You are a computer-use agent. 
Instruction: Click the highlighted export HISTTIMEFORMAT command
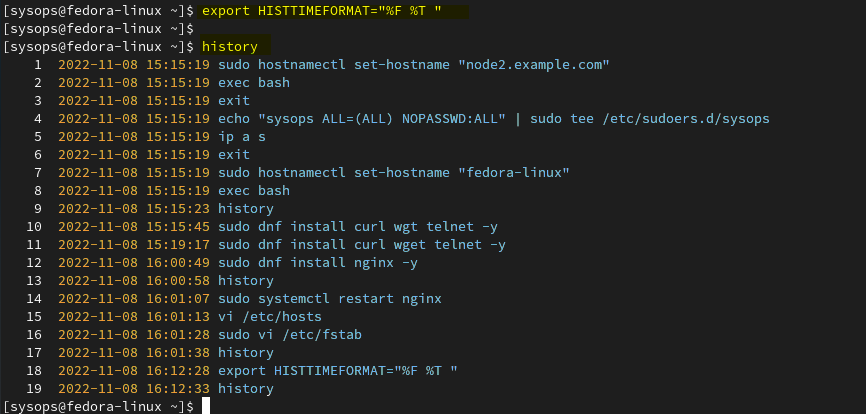(322, 10)
